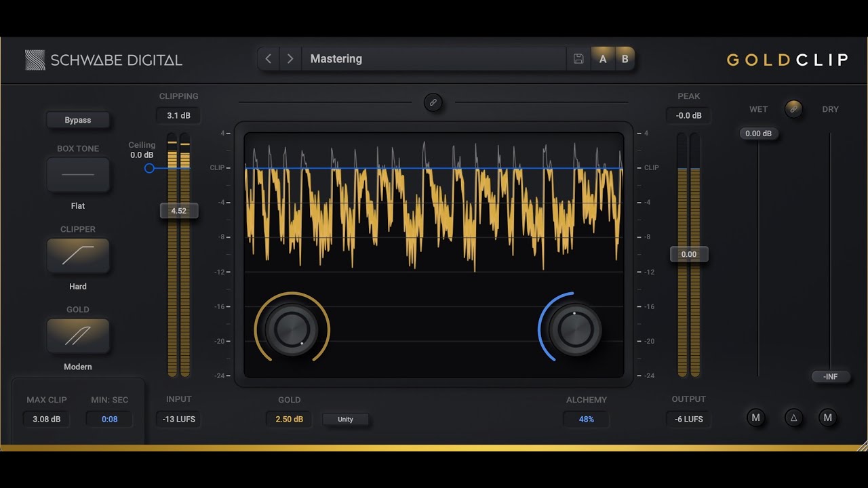Click the Dry slider handle at -INF
This screenshot has width=868, height=488.
coord(831,377)
